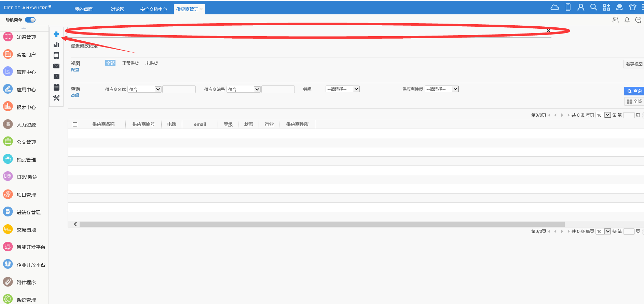Click the T-shirt theme icon
644x304 pixels.
tap(632, 8)
